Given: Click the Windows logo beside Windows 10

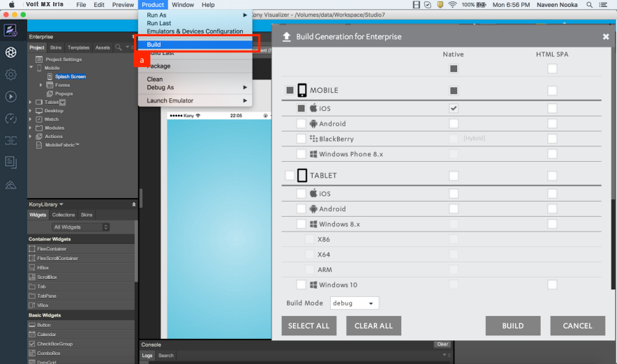Looking at the screenshot, I should coord(313,285).
